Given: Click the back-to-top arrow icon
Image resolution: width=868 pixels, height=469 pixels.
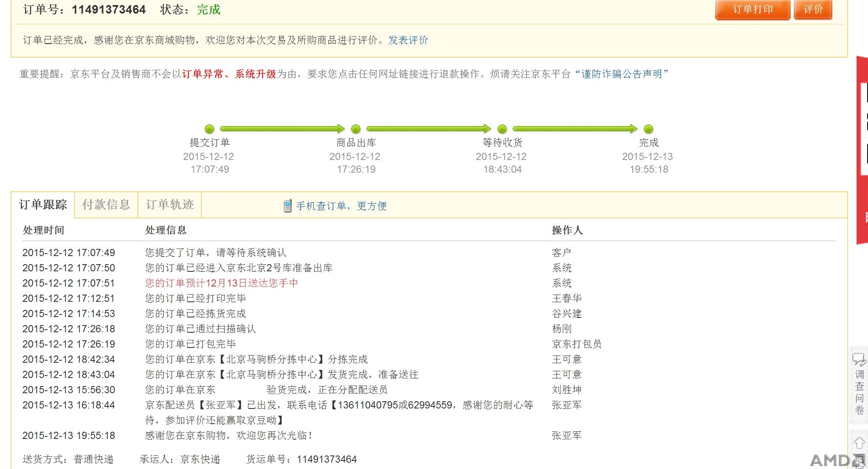Looking at the screenshot, I should pos(859,443).
